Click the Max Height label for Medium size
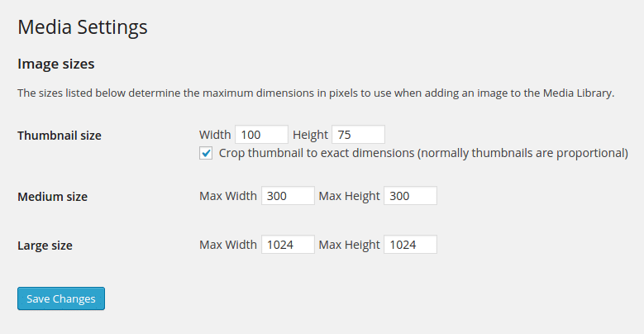The height and width of the screenshot is (334, 644). tap(349, 196)
